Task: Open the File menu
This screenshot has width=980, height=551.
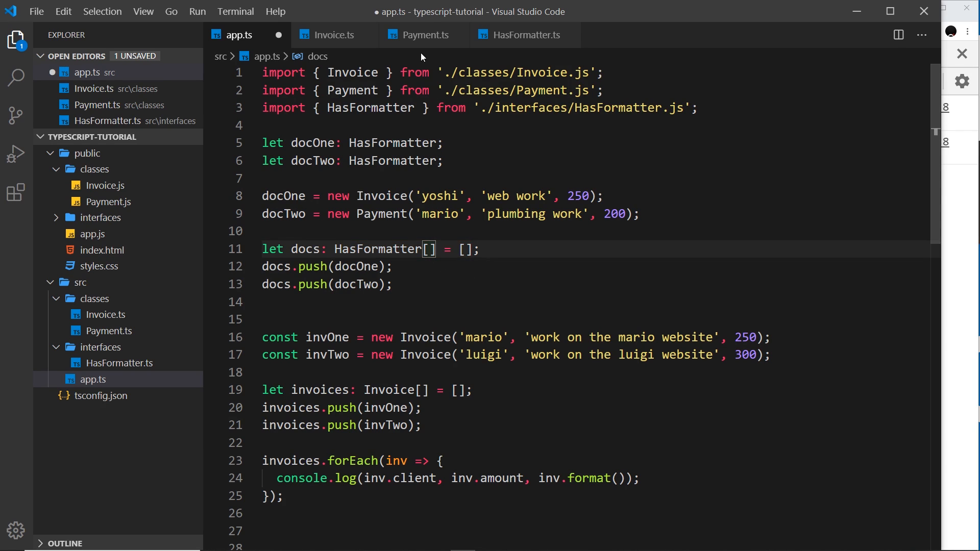Action: point(37,11)
